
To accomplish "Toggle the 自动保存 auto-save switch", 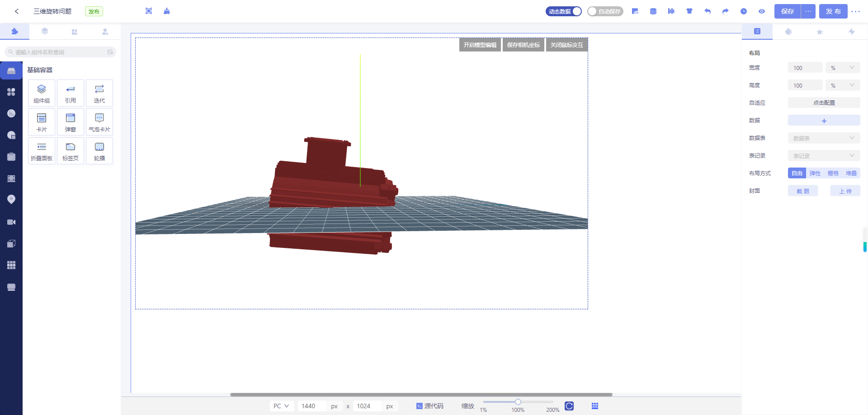I will 605,11.
